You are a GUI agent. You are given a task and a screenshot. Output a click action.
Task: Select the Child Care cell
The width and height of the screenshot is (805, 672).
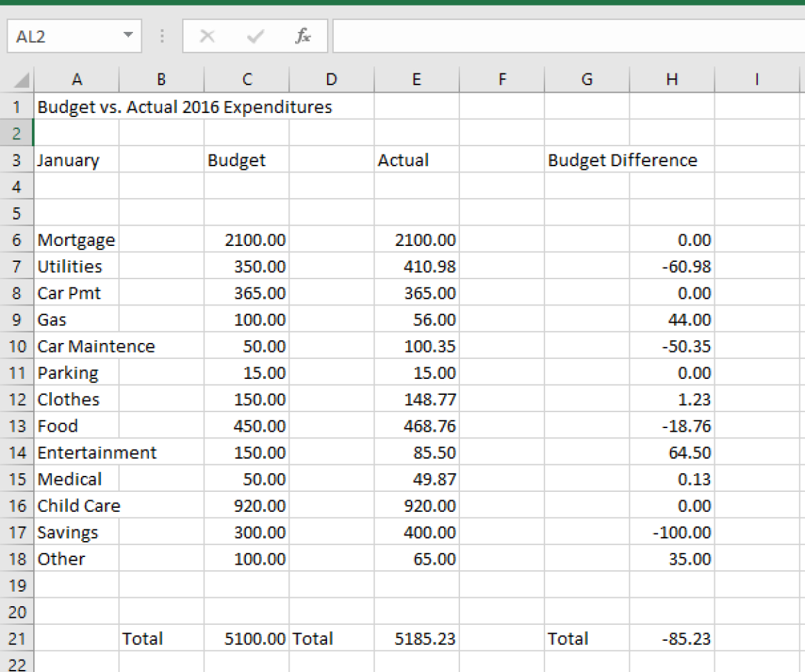[76, 506]
